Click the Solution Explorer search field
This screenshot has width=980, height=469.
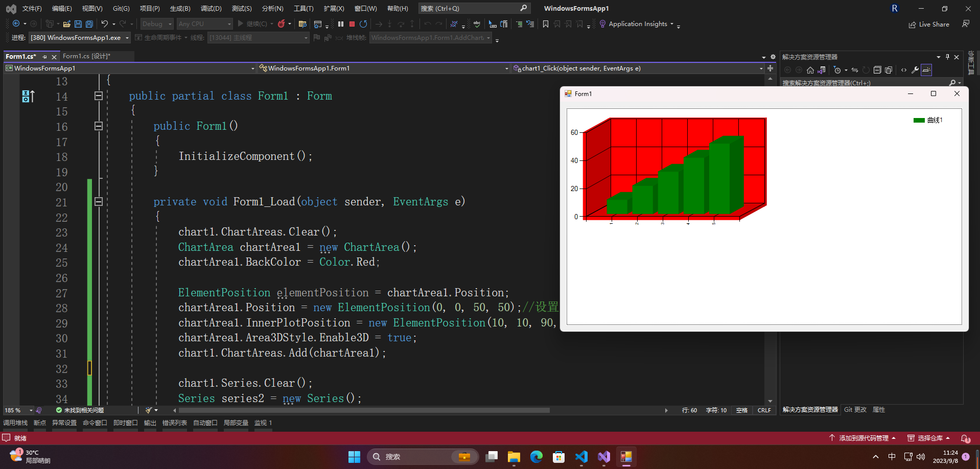coord(871,83)
